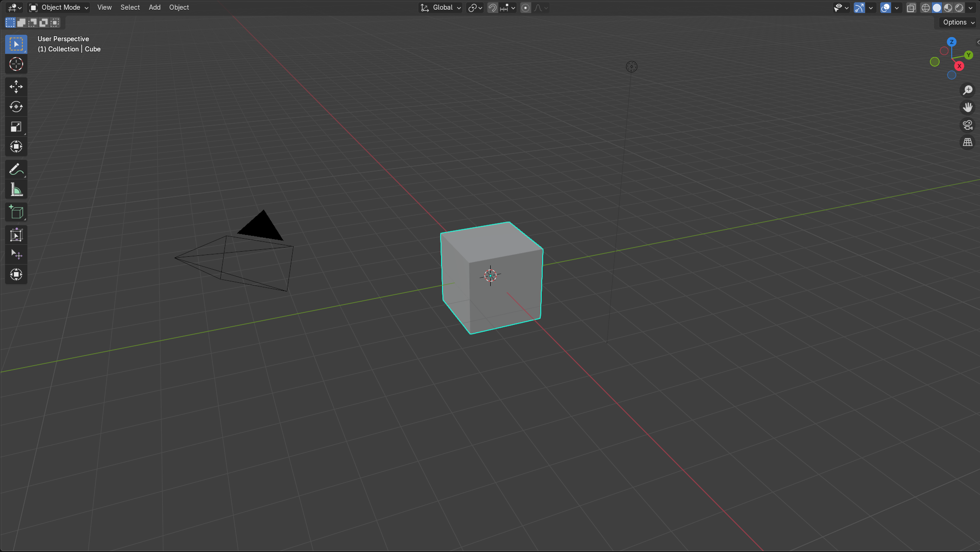This screenshot has height=552, width=980.
Task: Click the 'User Perspective' text label
Action: pyautogui.click(x=63, y=39)
